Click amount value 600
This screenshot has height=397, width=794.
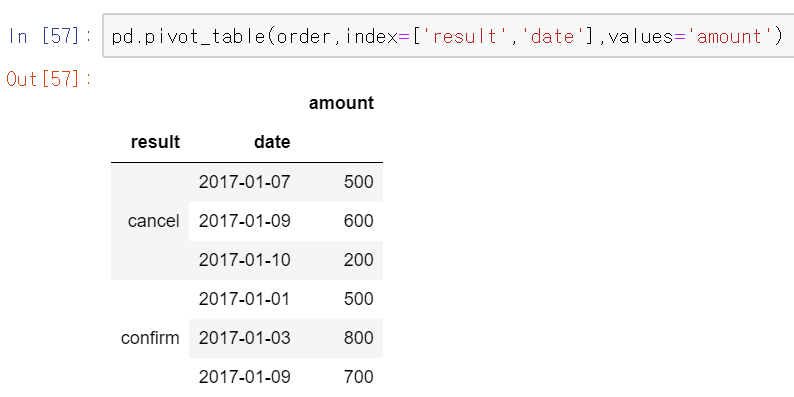click(359, 221)
